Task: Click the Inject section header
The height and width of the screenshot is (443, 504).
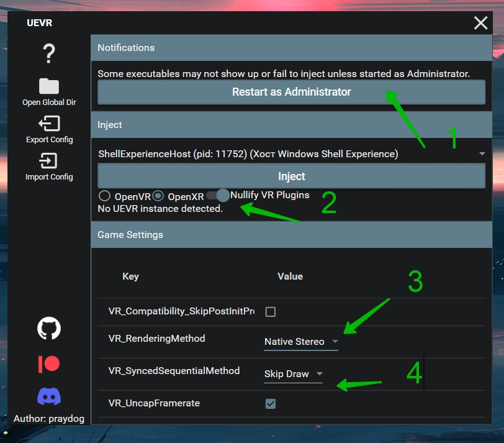Action: click(x=291, y=125)
